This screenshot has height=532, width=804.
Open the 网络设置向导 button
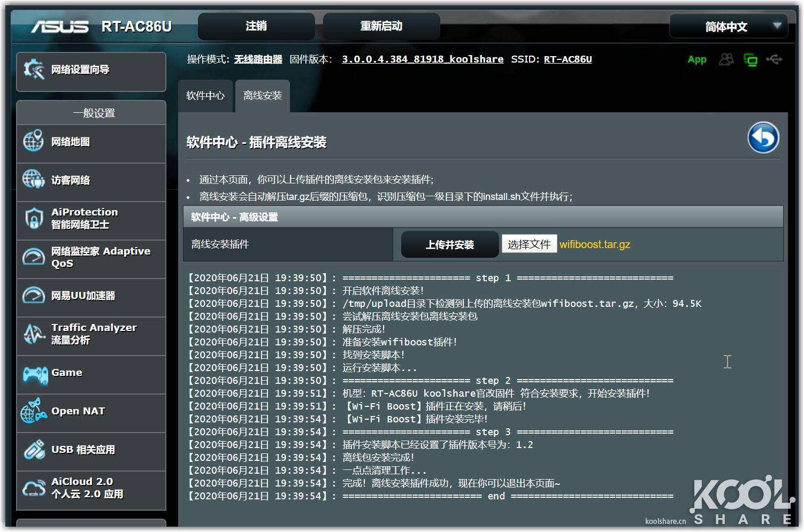pyautogui.click(x=91, y=71)
